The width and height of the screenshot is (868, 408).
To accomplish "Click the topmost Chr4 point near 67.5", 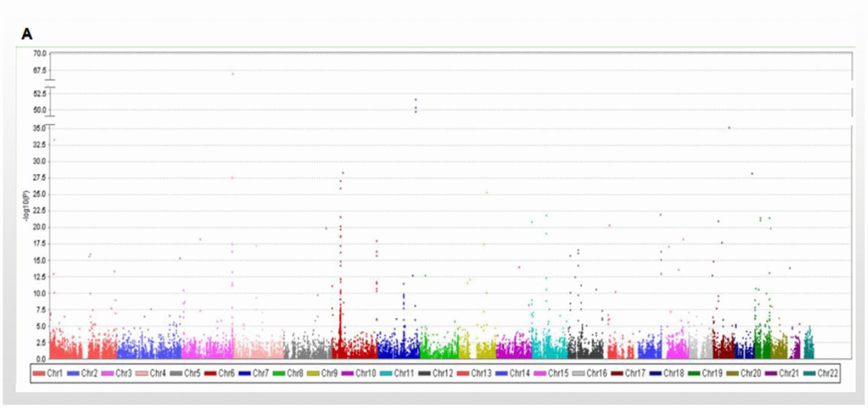I will pos(232,74).
